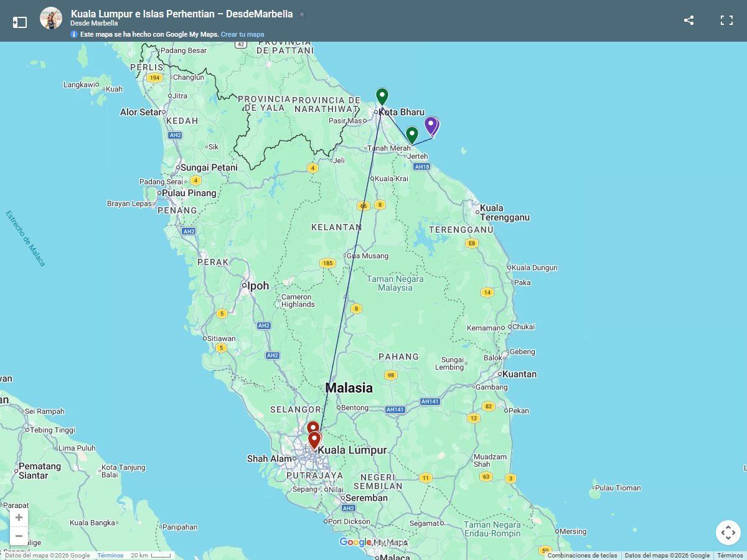
Task: Click the route 98 shield in Pahang
Action: pyautogui.click(x=391, y=375)
